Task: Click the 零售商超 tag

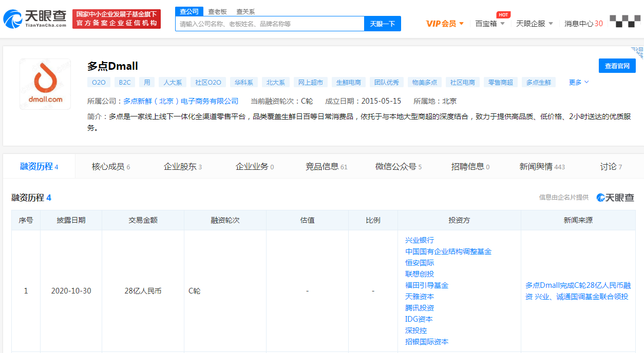Action: click(x=501, y=82)
